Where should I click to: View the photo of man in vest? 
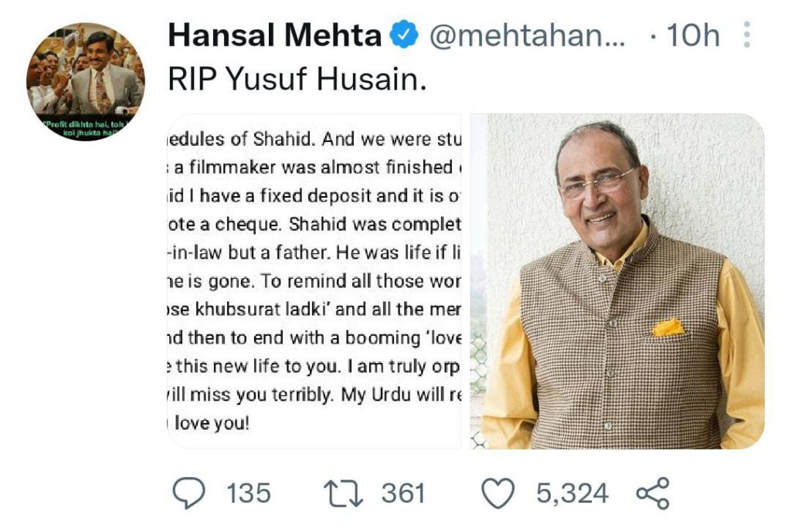[617, 281]
